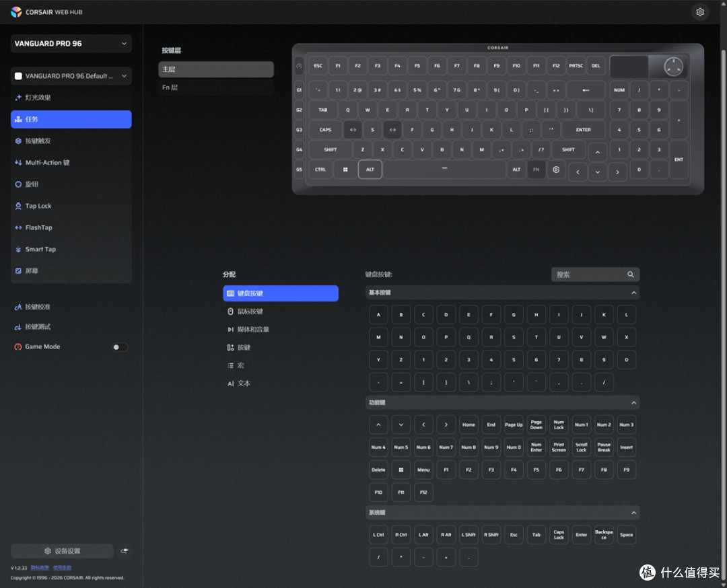This screenshot has width=727, height=588.
Task: Toggle Game Mode switch
Action: 120,347
